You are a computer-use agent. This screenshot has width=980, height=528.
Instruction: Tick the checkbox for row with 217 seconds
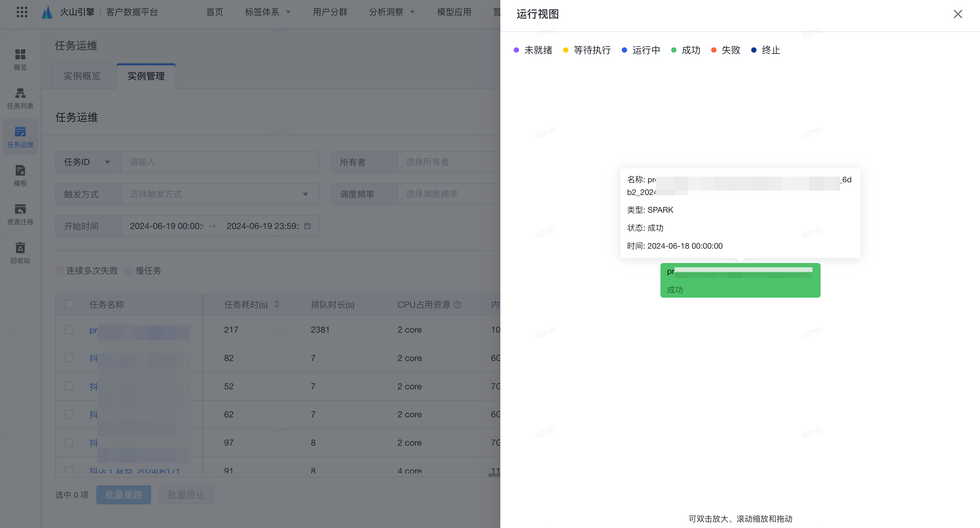pos(68,330)
